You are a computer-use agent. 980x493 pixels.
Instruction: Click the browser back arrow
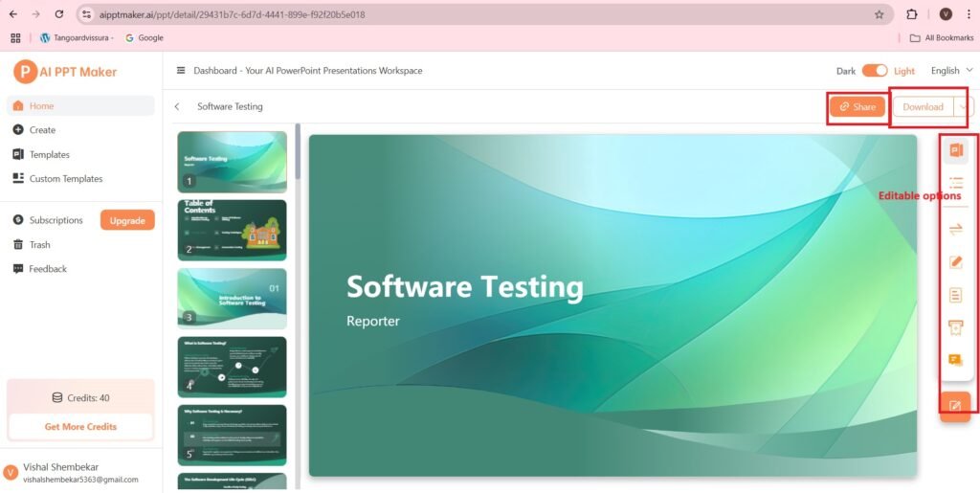point(13,13)
